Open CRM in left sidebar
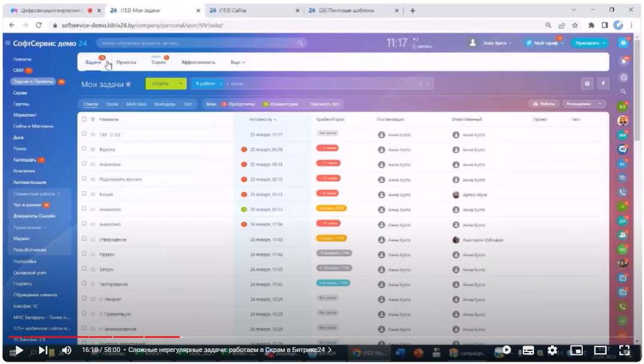This screenshot has width=644, height=364. pos(18,70)
